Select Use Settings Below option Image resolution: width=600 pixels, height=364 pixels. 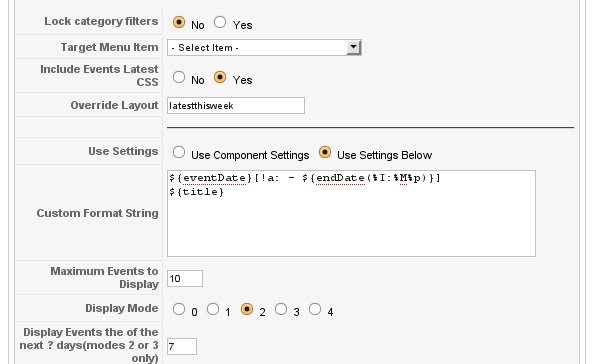(x=325, y=152)
